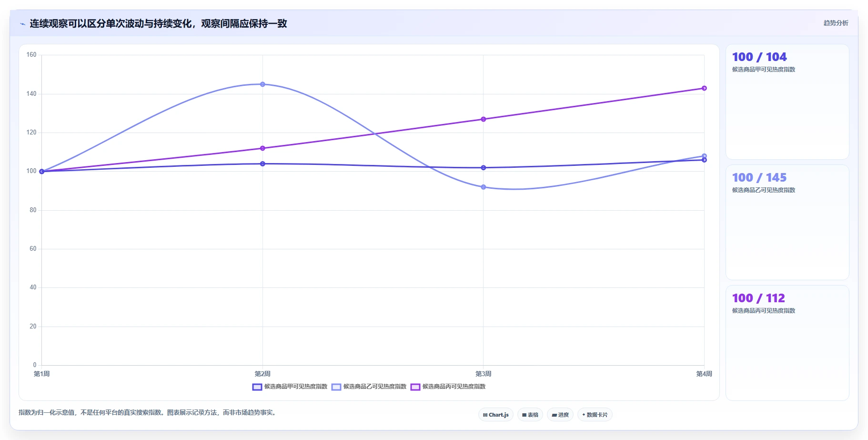
Task: Click 丙 series data point at 第2周
Action: [262, 148]
